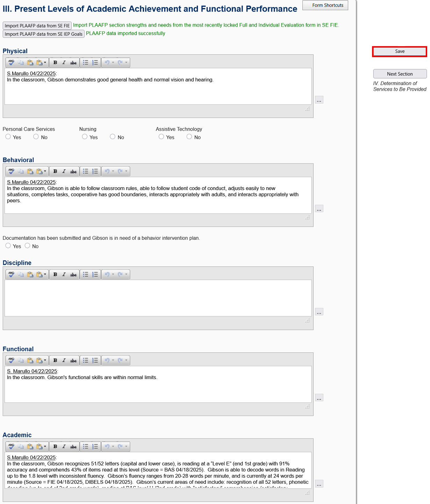Click inside the empty Discipline text area
Screen dimensions: 430x504
[157, 298]
